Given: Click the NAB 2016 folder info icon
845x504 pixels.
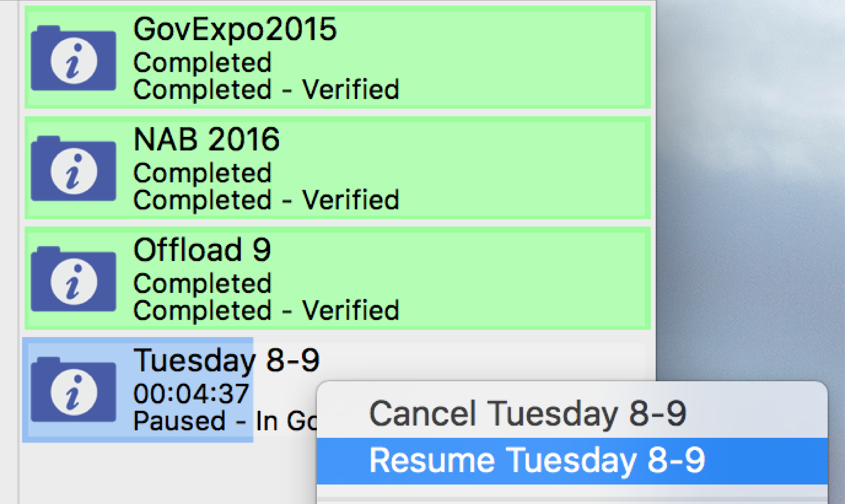Looking at the screenshot, I should [x=73, y=169].
